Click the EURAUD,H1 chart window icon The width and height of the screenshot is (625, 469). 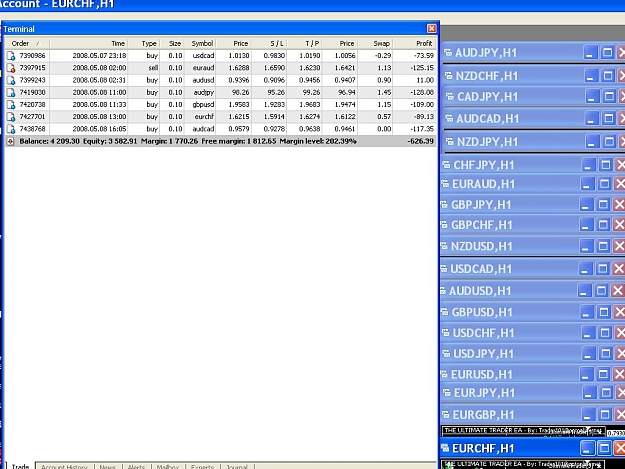coord(445,184)
